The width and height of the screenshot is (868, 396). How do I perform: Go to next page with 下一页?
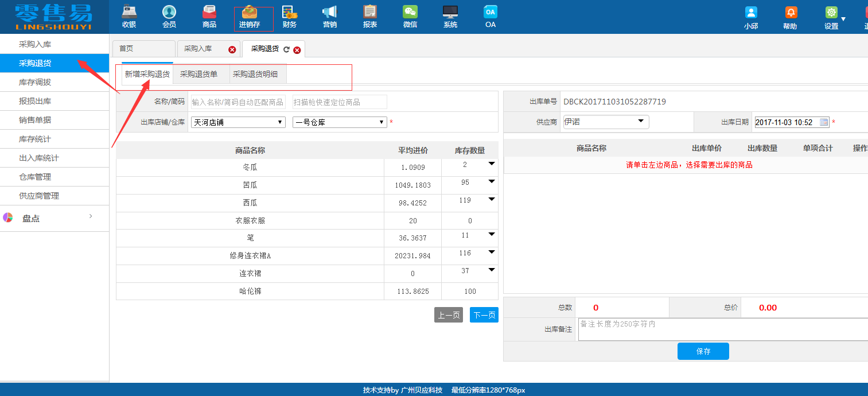[x=484, y=315]
